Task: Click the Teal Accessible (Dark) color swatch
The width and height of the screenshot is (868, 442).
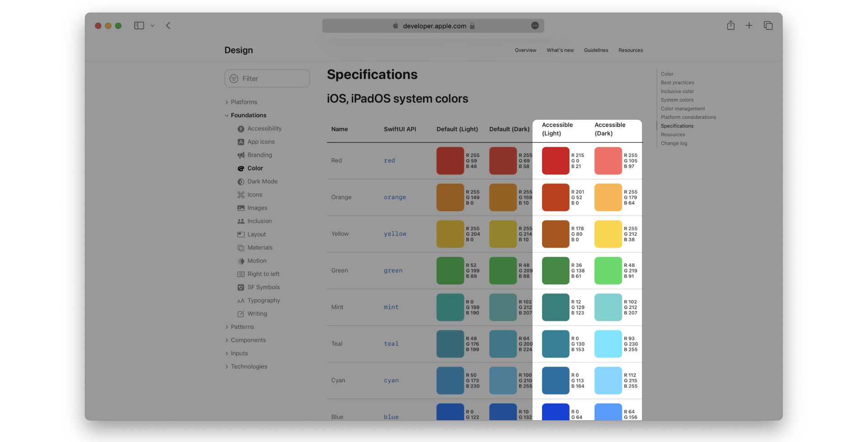Action: (609, 344)
